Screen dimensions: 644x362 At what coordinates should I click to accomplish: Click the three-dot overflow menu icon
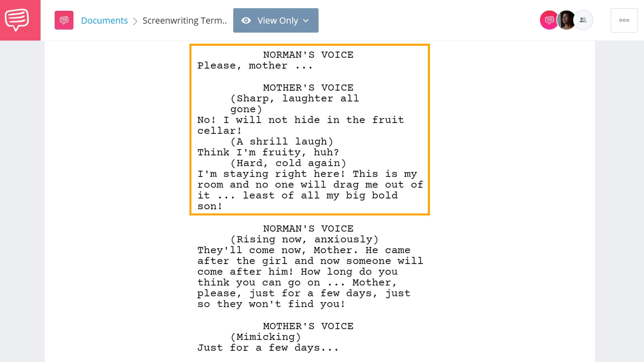click(x=624, y=20)
